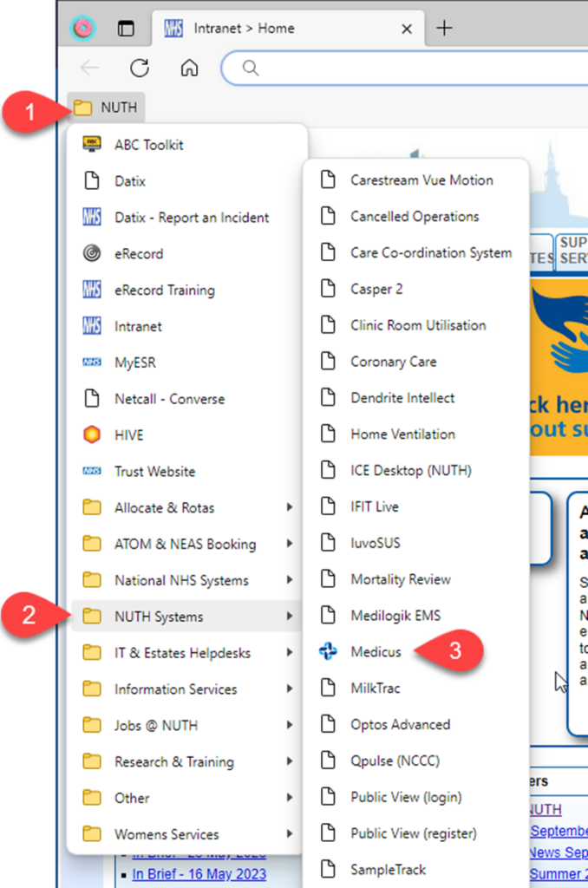Open Casper 2 bookmark
This screenshot has height=888, width=588.
click(415, 289)
